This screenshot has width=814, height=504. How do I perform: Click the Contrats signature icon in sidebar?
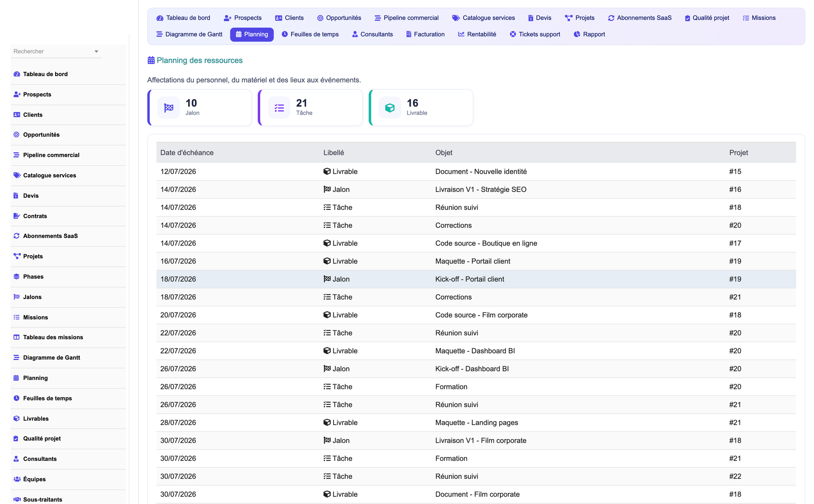pos(17,216)
